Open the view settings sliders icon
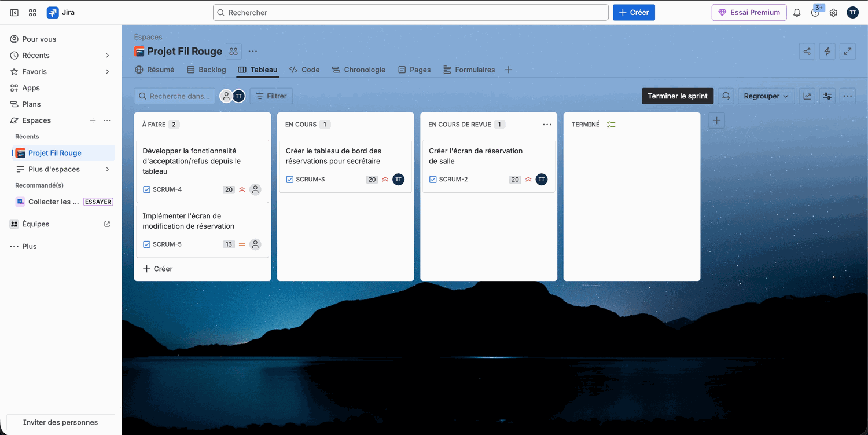This screenshot has height=435, width=868. 827,96
